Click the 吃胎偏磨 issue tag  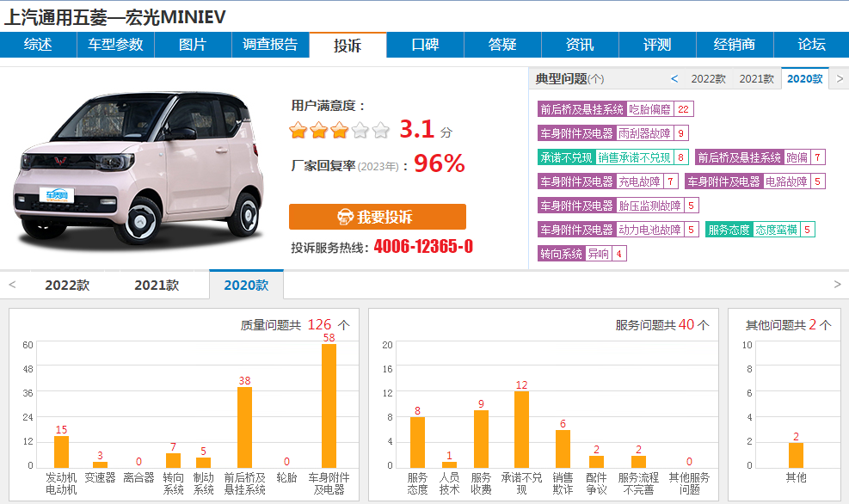tap(649, 109)
